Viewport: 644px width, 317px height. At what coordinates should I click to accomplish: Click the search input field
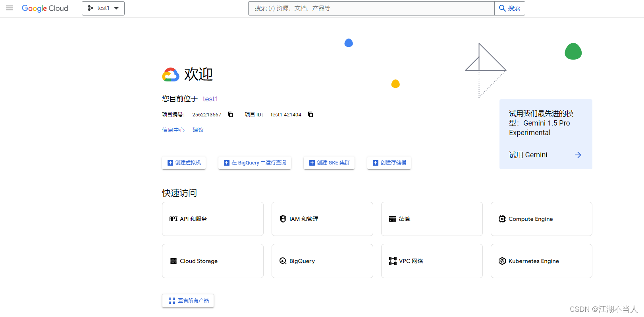click(x=371, y=8)
